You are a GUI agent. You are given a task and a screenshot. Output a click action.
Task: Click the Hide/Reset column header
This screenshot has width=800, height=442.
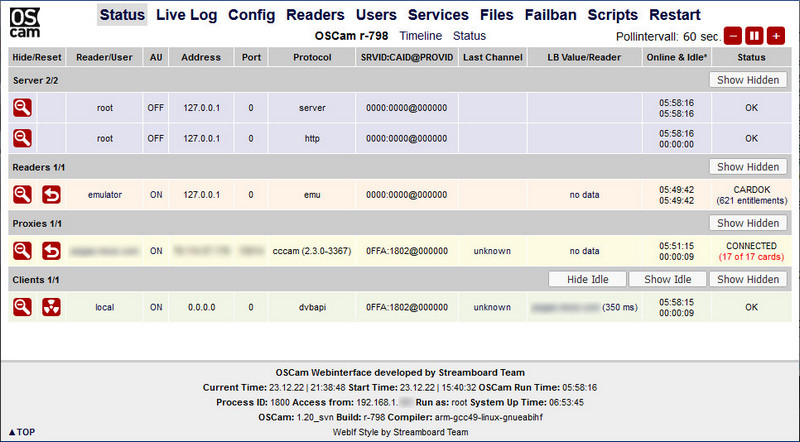coord(37,57)
